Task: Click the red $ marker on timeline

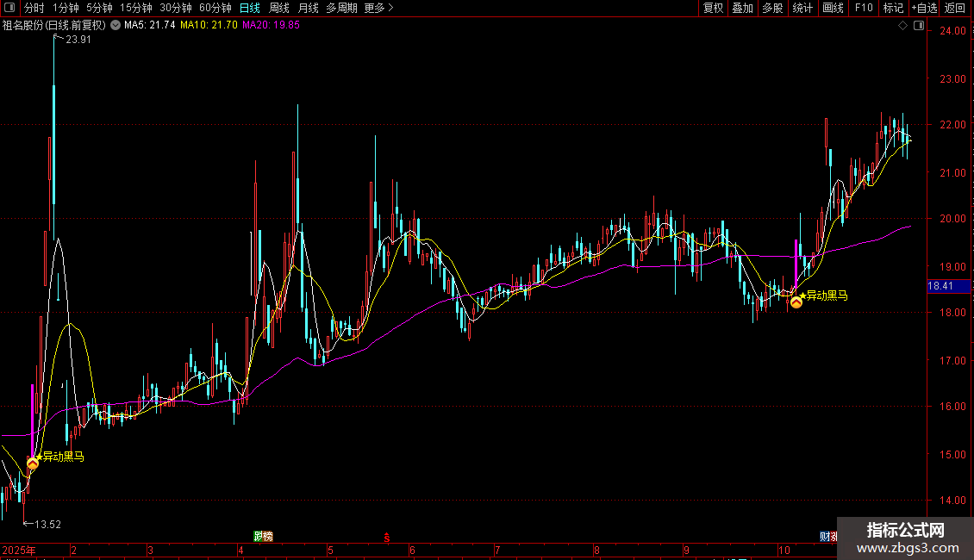Action: (x=386, y=538)
